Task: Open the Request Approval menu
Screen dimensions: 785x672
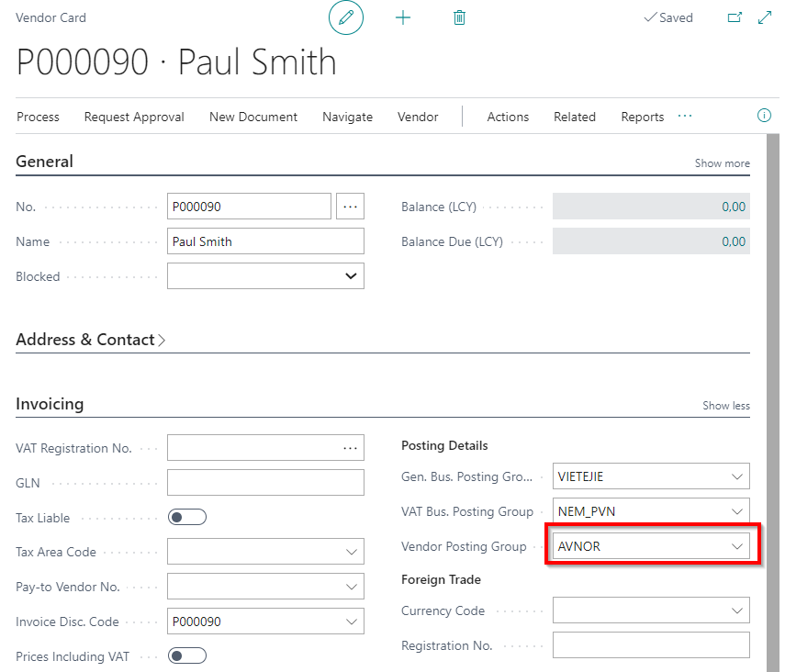Action: (134, 117)
